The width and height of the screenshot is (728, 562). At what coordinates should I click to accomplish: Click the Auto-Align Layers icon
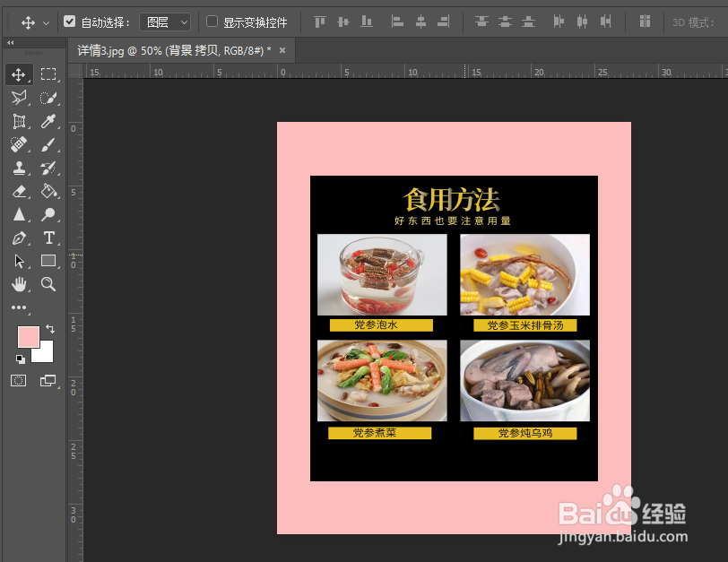pyautogui.click(x=645, y=22)
